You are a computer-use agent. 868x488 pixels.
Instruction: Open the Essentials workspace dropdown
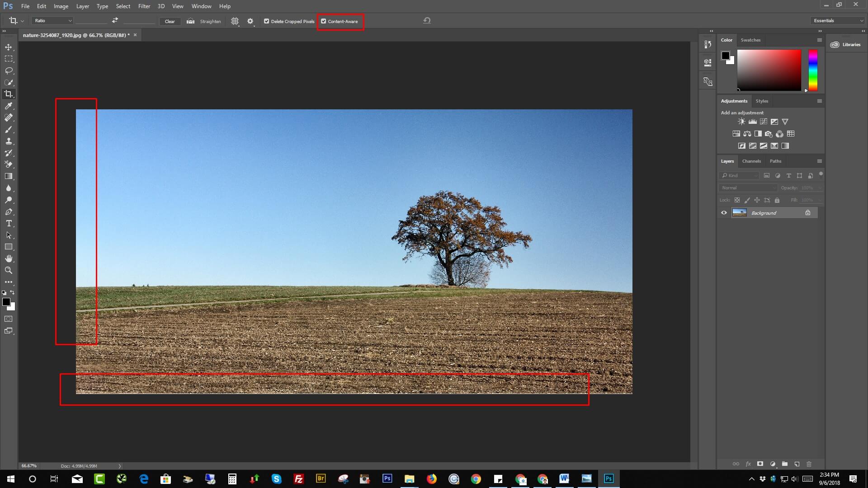pos(837,20)
